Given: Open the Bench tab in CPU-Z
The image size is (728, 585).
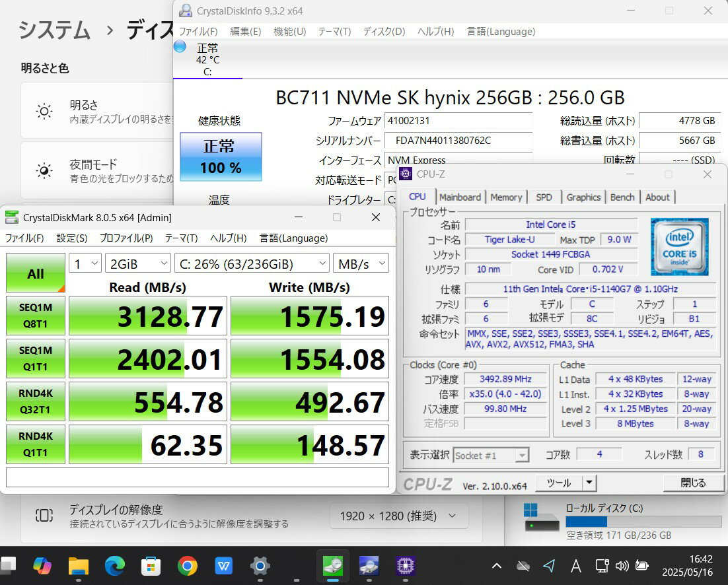Looking at the screenshot, I should pyautogui.click(x=622, y=197).
